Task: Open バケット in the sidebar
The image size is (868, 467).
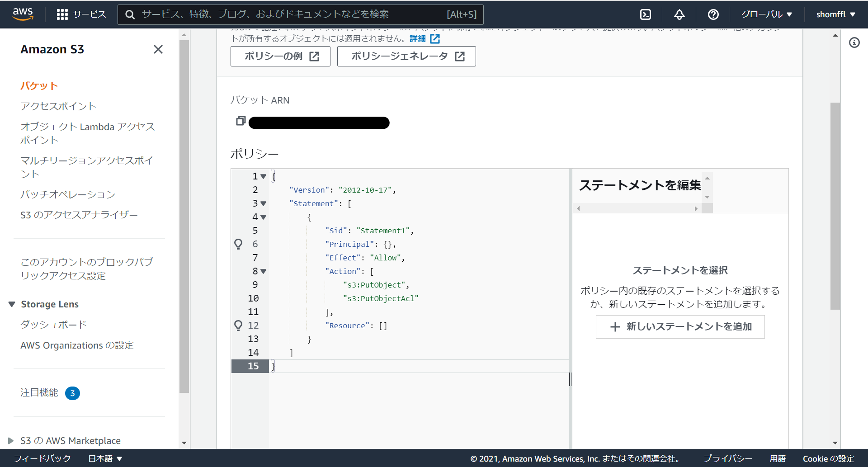Action: pos(39,86)
